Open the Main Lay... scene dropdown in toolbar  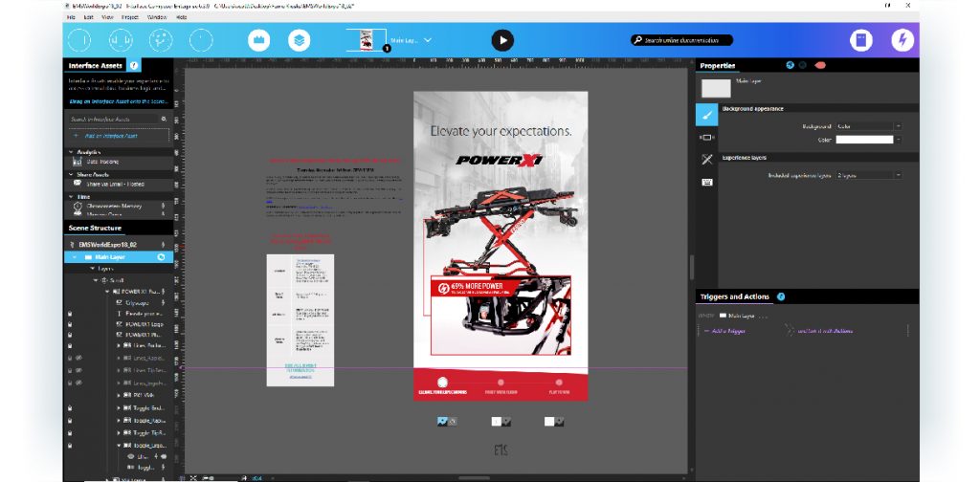coord(428,40)
